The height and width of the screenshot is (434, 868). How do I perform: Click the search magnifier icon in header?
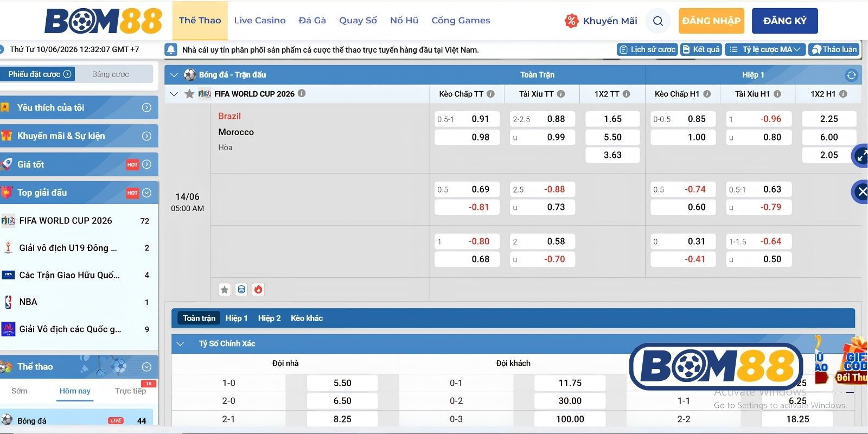[658, 21]
